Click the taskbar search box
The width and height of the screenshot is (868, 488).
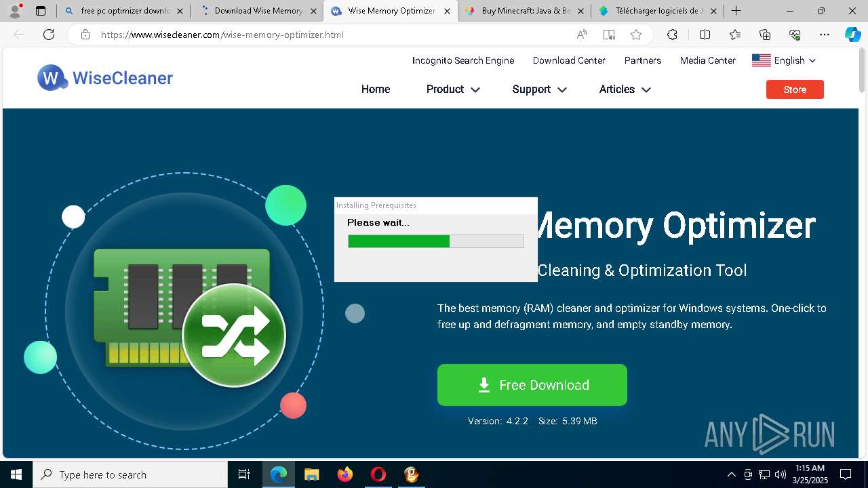(130, 474)
